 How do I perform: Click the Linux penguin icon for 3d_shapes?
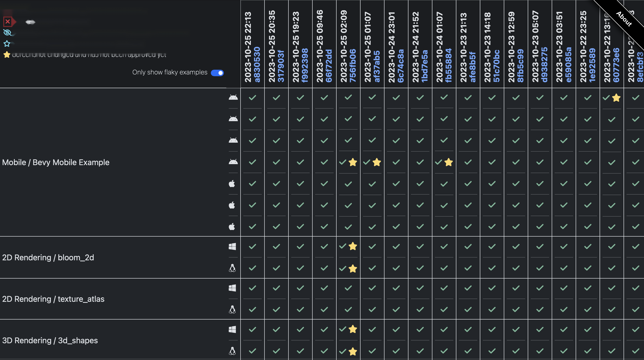pyautogui.click(x=232, y=351)
